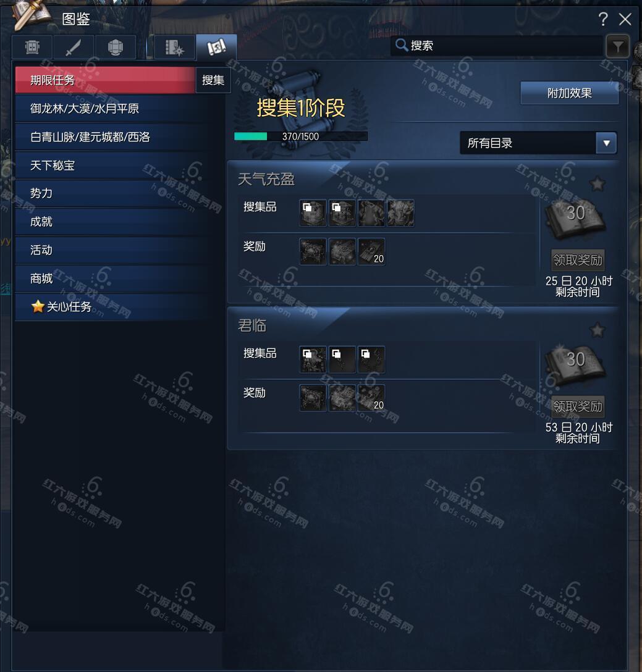Image resolution: width=642 pixels, height=672 pixels.
Task: Open the sword weapon collection tab
Action: point(74,47)
